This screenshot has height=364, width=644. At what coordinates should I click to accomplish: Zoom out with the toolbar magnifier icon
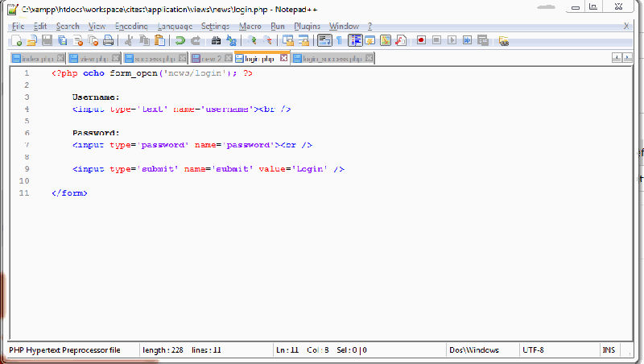click(x=267, y=40)
